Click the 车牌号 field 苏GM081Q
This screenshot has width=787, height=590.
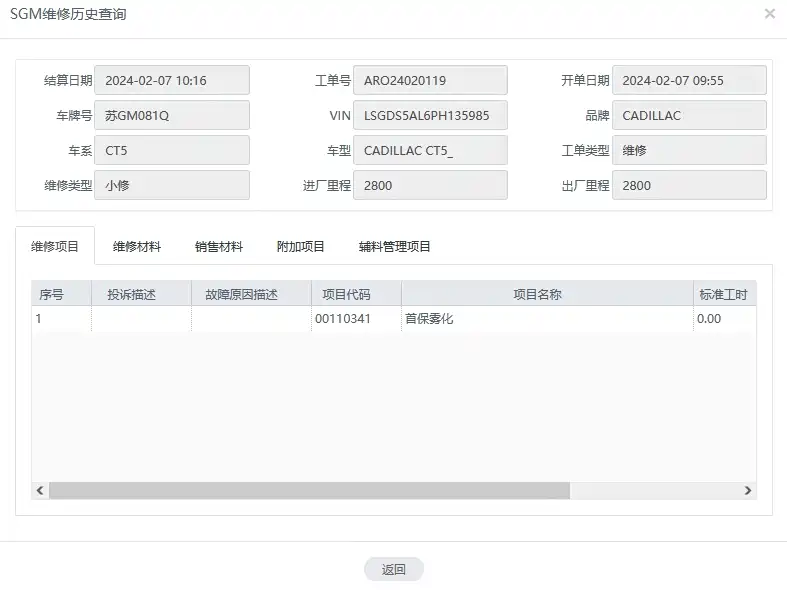[x=172, y=115]
